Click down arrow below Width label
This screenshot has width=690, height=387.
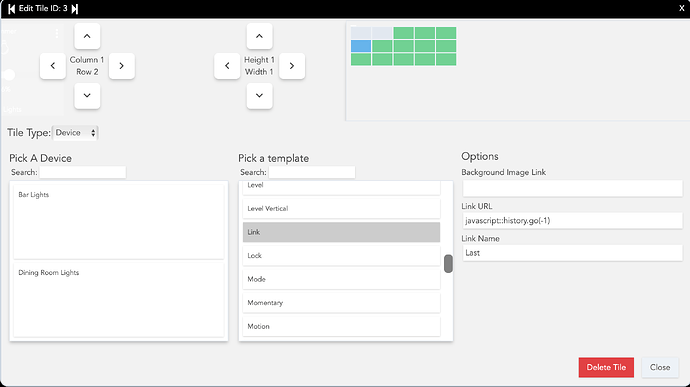click(x=259, y=96)
